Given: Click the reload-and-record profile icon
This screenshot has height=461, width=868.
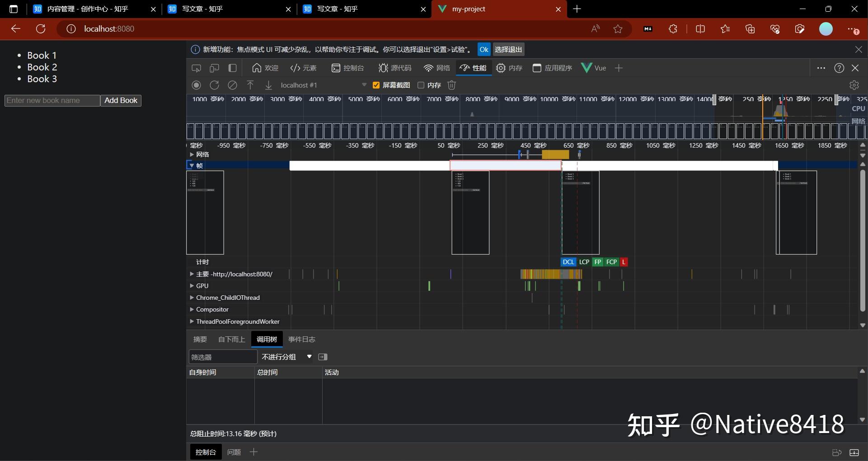Looking at the screenshot, I should (214, 85).
